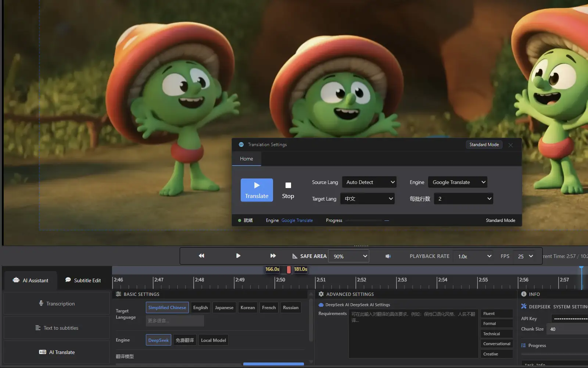Click the Google Translate link in dialog status bar
The height and width of the screenshot is (368, 588).
point(297,220)
